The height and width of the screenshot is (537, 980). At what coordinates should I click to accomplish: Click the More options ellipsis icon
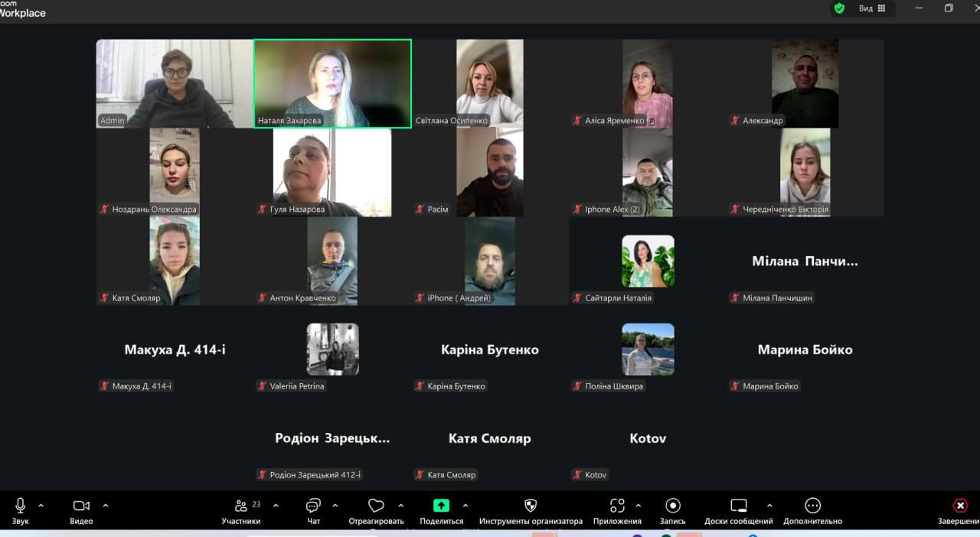pyautogui.click(x=813, y=506)
